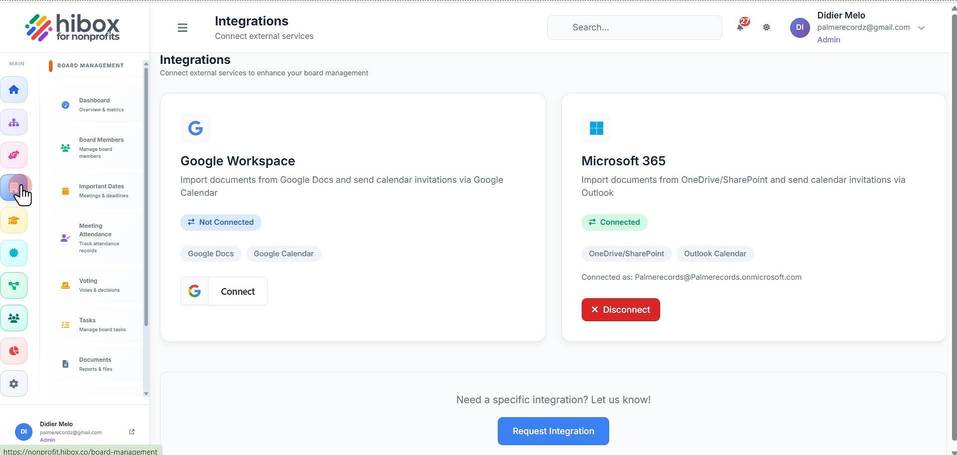This screenshot has height=455, width=957.
Task: Click the OneDrive/SharePoint tag
Action: (627, 253)
